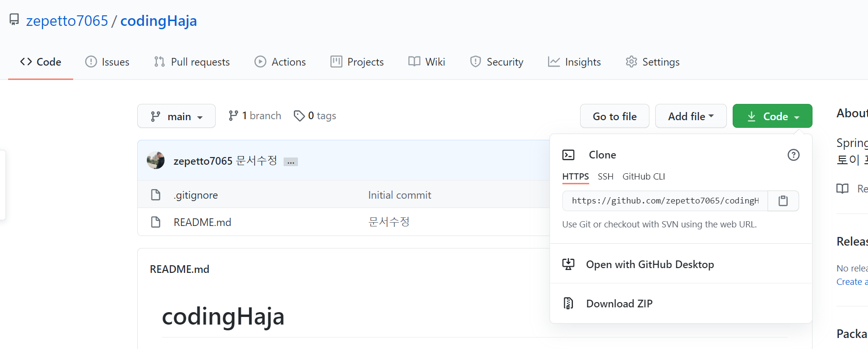
Task: Click the README.md file icon
Action: coord(155,222)
